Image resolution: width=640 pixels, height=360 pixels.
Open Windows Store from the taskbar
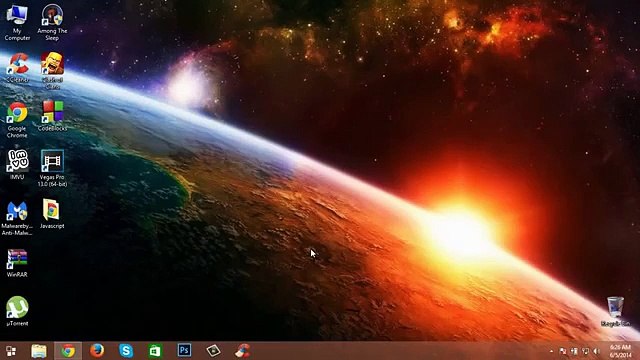click(x=155, y=351)
